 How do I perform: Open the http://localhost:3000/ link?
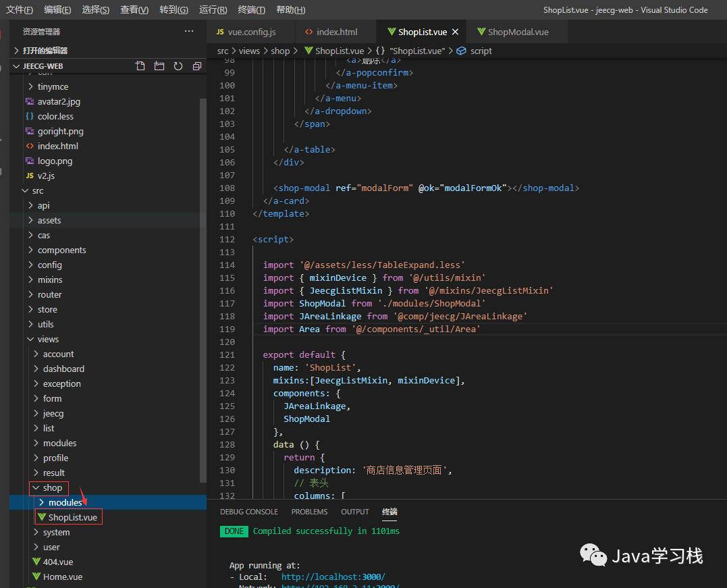point(333,577)
